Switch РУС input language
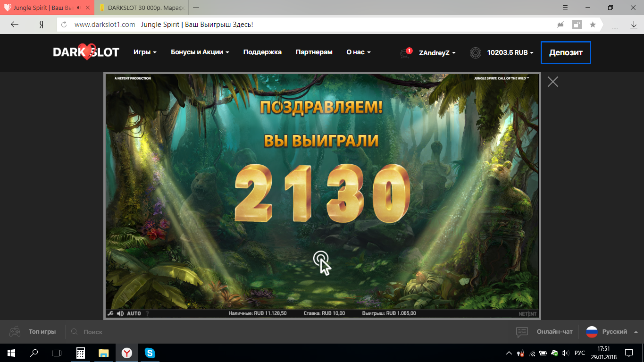 [x=580, y=353]
